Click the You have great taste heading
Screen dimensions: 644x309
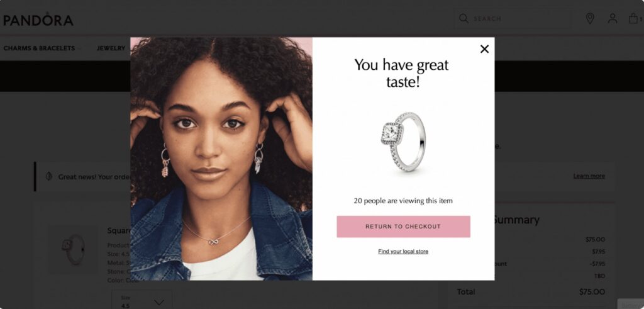tap(402, 73)
